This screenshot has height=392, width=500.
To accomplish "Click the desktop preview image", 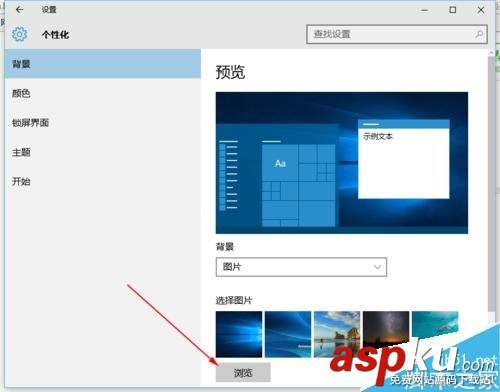I will (x=342, y=163).
